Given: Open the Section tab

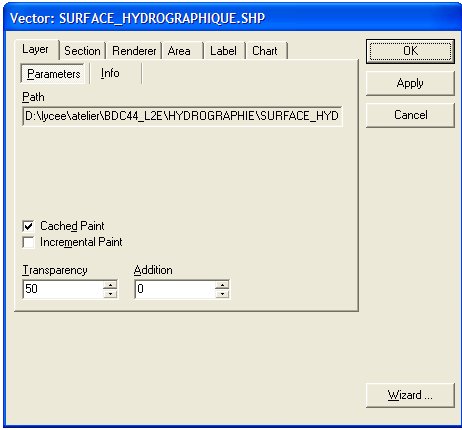Looking at the screenshot, I should (x=82, y=51).
